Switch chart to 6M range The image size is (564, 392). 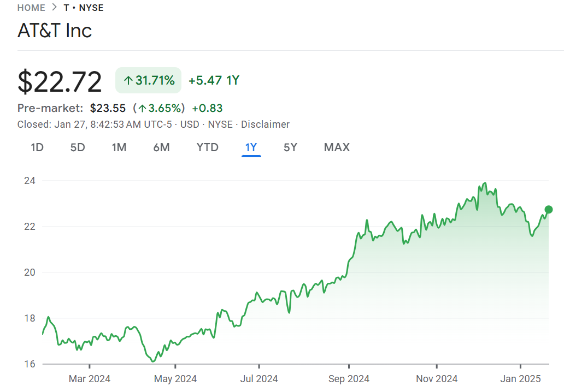click(x=161, y=147)
